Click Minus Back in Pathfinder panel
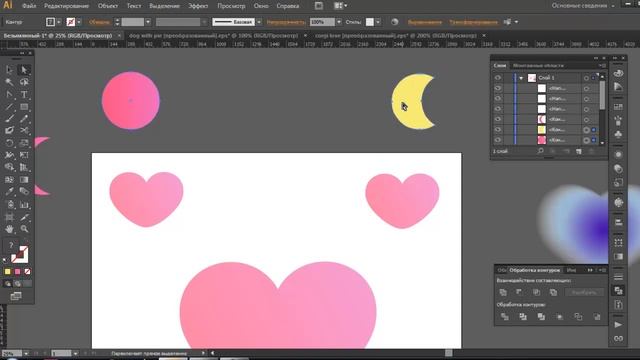This screenshot has height=360, width=640. [x=597, y=317]
